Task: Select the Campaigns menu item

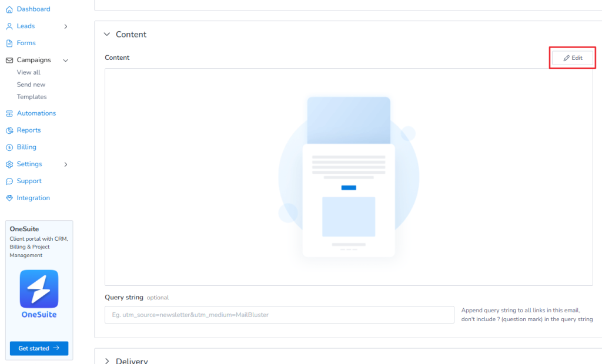Action: pyautogui.click(x=34, y=60)
